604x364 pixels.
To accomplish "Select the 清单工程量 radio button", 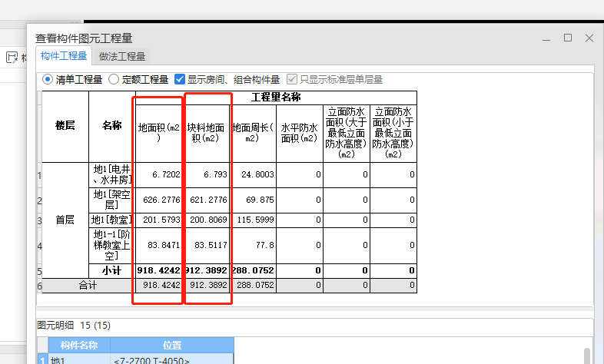I will tap(48, 79).
